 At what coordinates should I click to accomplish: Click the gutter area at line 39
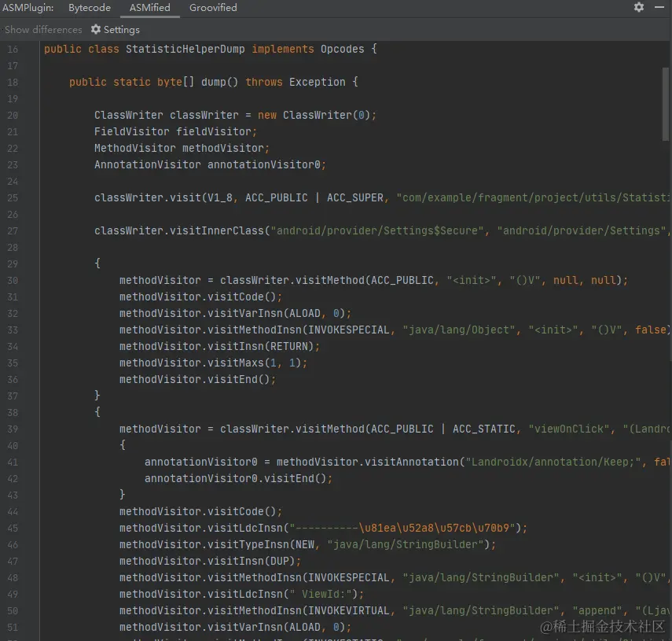tap(13, 429)
